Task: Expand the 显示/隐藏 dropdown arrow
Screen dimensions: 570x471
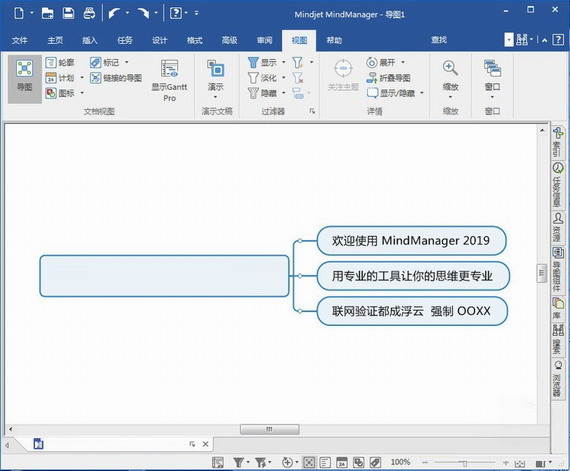Action: pyautogui.click(x=422, y=93)
